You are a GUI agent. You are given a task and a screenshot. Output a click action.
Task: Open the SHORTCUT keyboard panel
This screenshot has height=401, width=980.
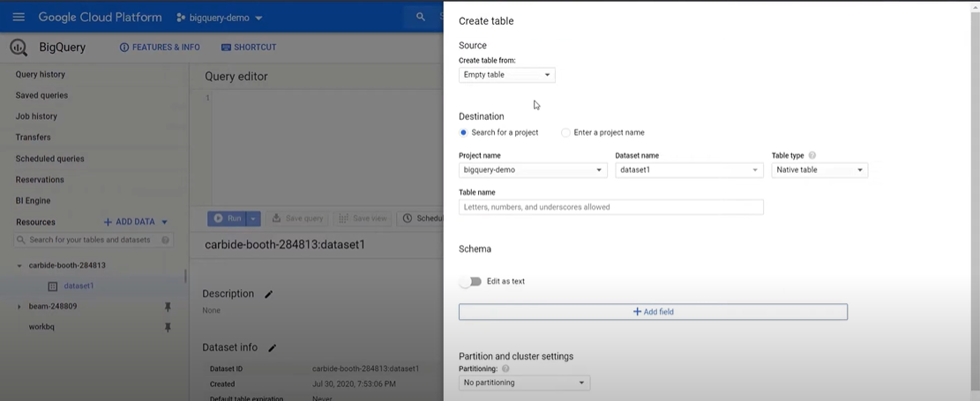point(249,48)
